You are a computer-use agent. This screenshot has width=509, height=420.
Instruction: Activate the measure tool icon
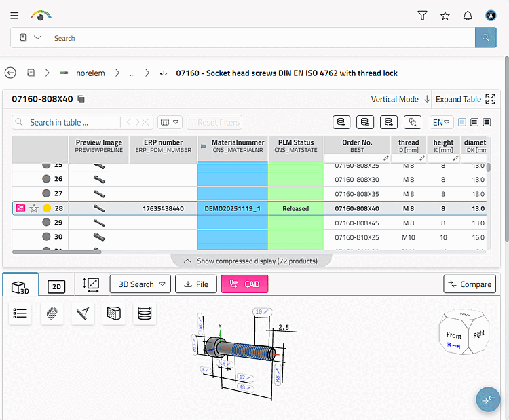[x=83, y=313]
